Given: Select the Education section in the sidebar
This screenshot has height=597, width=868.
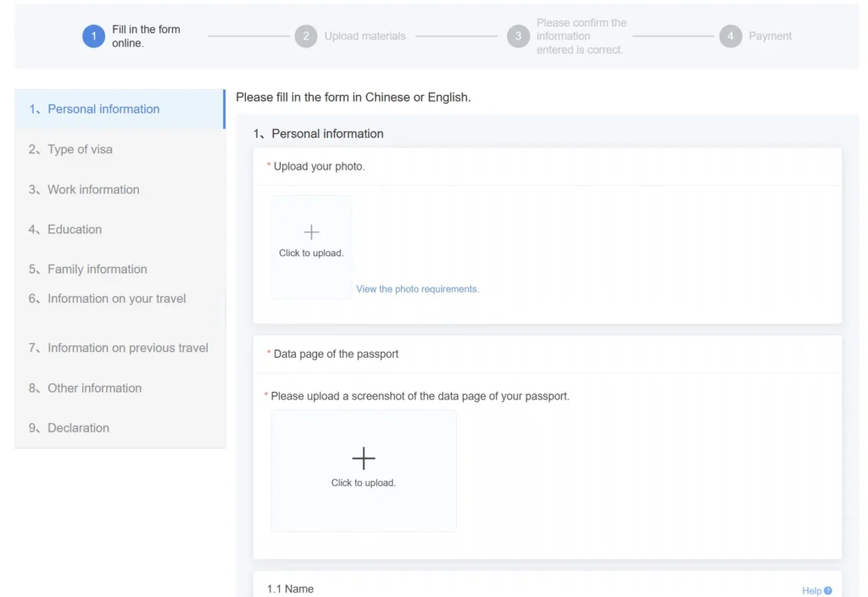Looking at the screenshot, I should tap(75, 230).
